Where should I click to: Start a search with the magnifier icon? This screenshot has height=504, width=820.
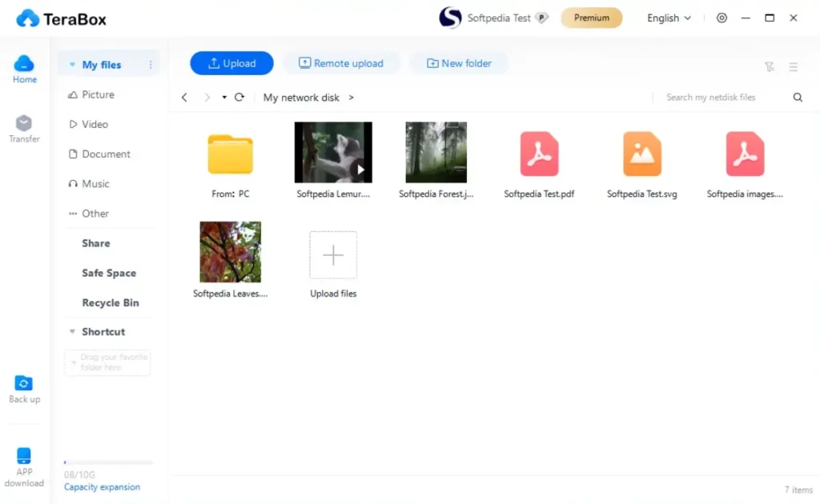(798, 97)
